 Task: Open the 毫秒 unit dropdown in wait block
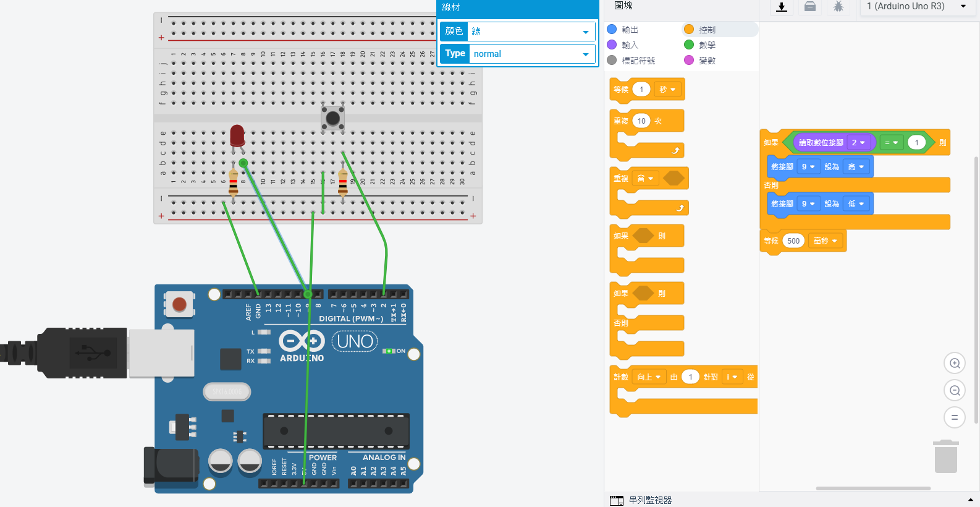pyautogui.click(x=826, y=241)
